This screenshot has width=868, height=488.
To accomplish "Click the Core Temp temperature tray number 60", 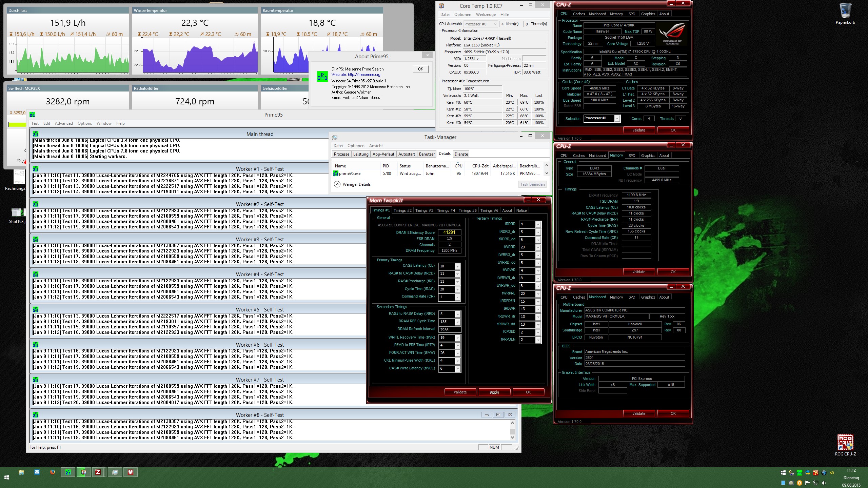I will [x=832, y=473].
